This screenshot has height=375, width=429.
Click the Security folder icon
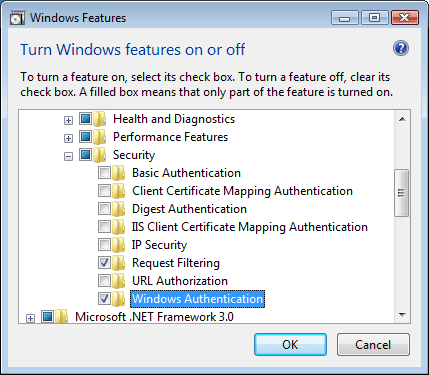[x=99, y=155]
